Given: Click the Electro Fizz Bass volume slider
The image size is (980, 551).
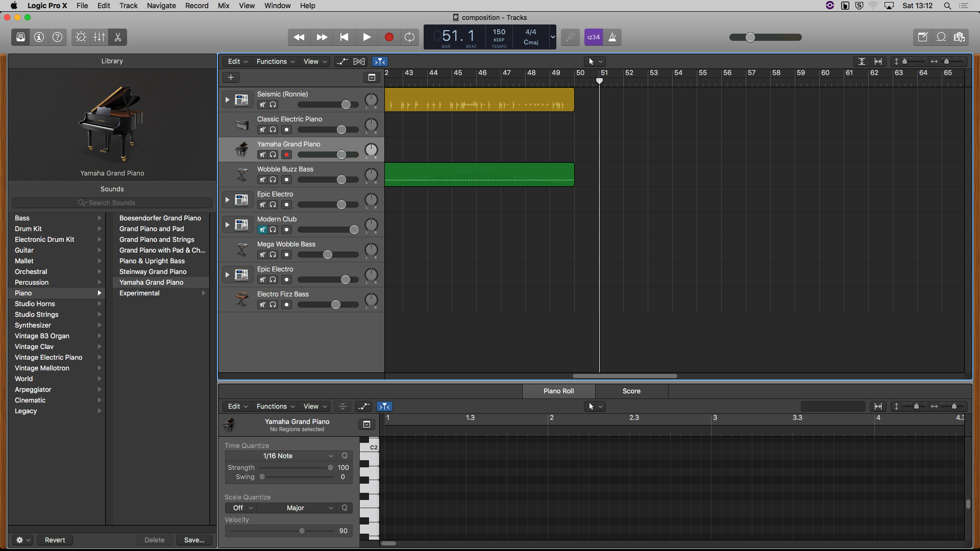Looking at the screenshot, I should point(335,305).
